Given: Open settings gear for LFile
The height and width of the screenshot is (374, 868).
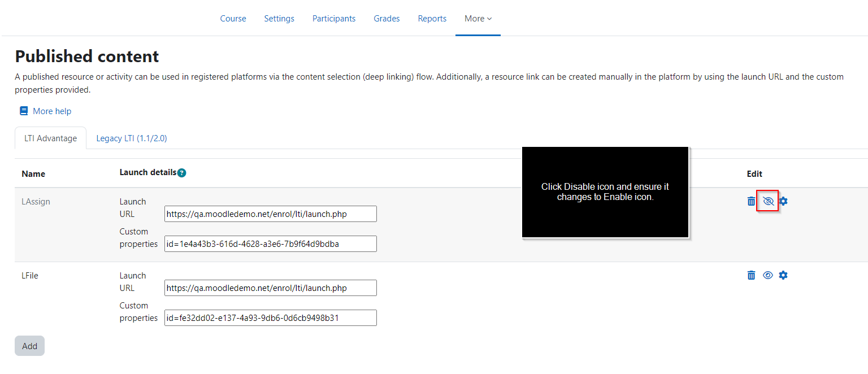Looking at the screenshot, I should [x=783, y=275].
